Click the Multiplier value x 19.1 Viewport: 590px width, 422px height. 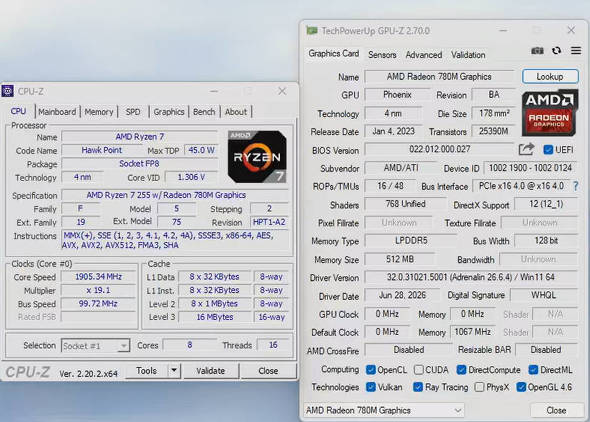click(99, 290)
